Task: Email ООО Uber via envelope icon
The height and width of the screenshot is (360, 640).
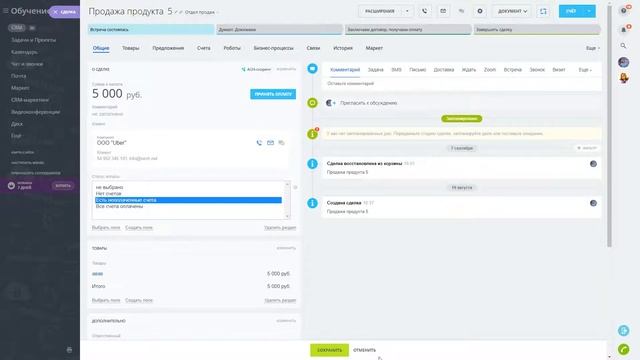Action: click(270, 143)
